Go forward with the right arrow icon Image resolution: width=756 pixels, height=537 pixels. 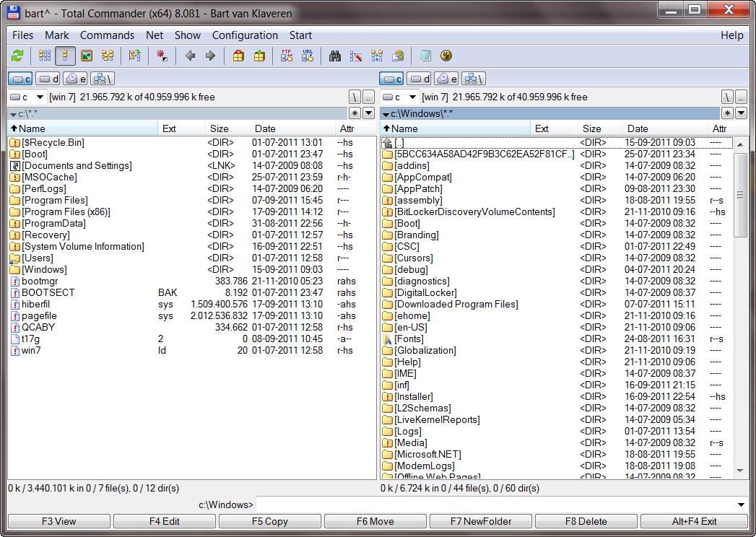coord(210,56)
